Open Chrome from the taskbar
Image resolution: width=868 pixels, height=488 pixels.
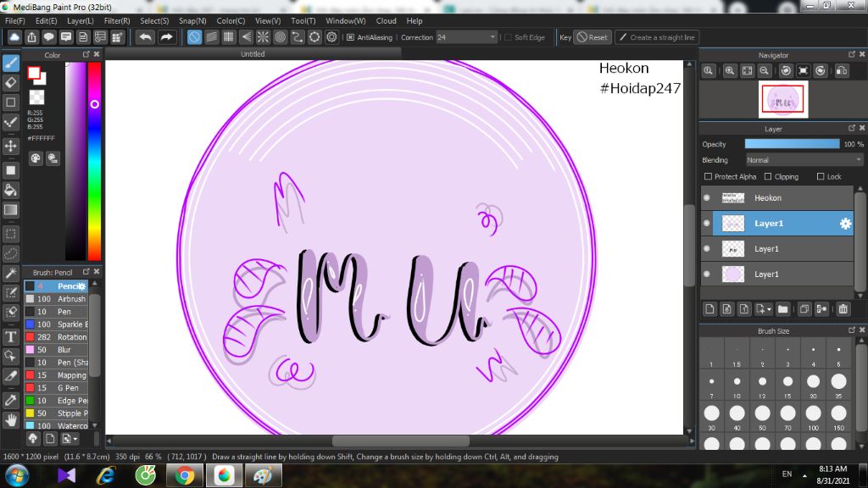coord(184,475)
